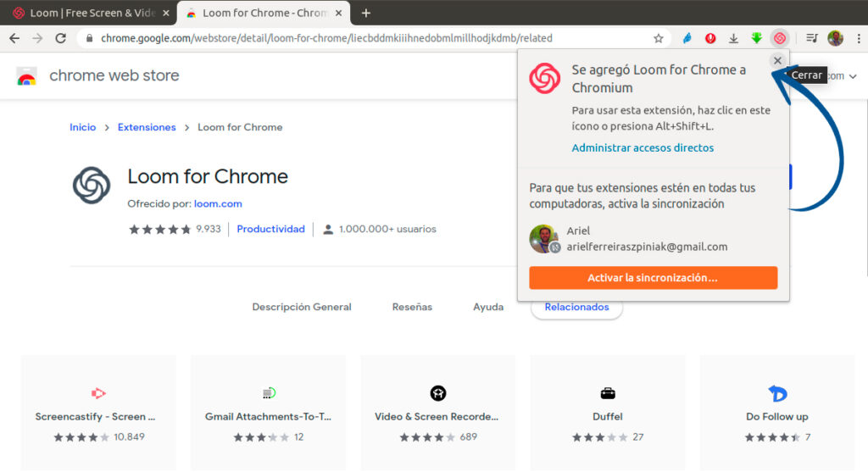This screenshot has height=472, width=868.
Task: Click the Do Follow up icon
Action: click(778, 393)
